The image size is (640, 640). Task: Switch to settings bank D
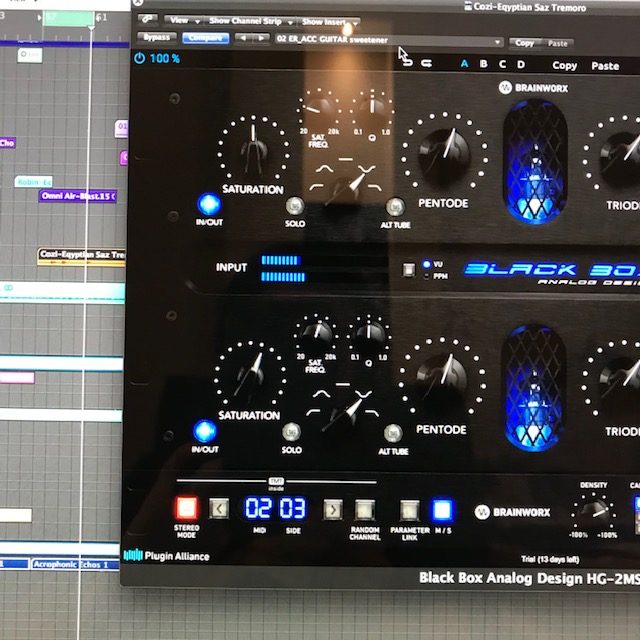click(x=520, y=65)
